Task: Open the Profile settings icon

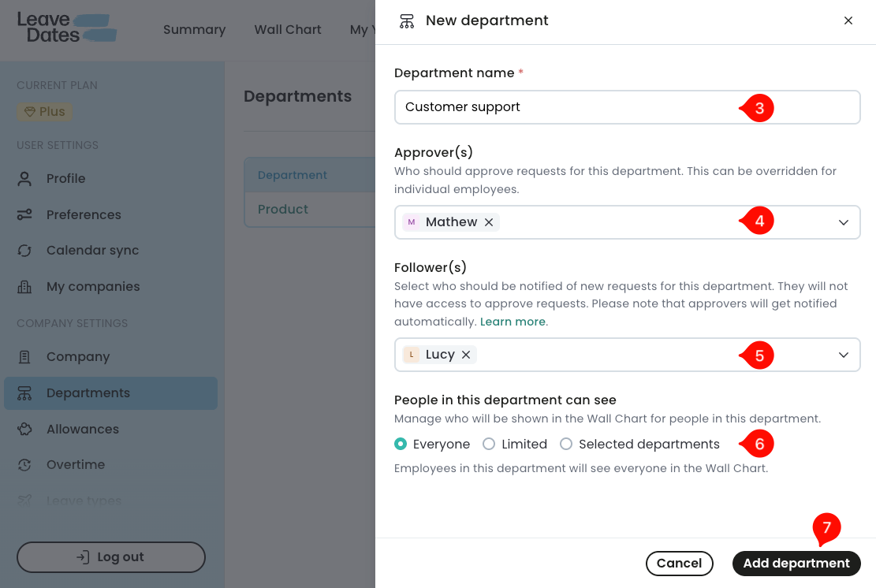Action: (x=24, y=178)
